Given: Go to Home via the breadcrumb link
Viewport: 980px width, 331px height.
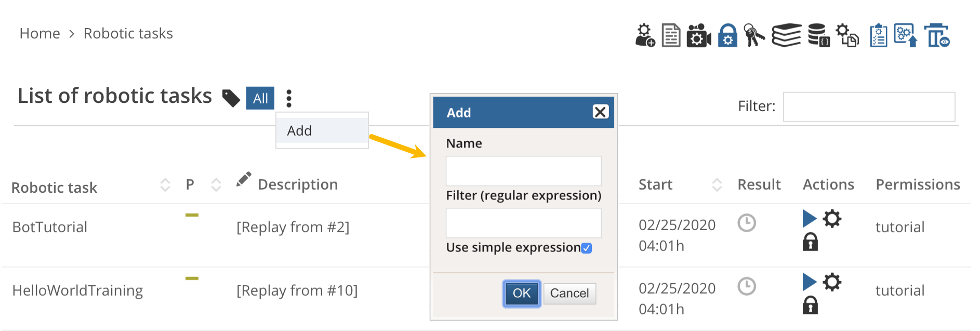Looking at the screenshot, I should pos(40,34).
